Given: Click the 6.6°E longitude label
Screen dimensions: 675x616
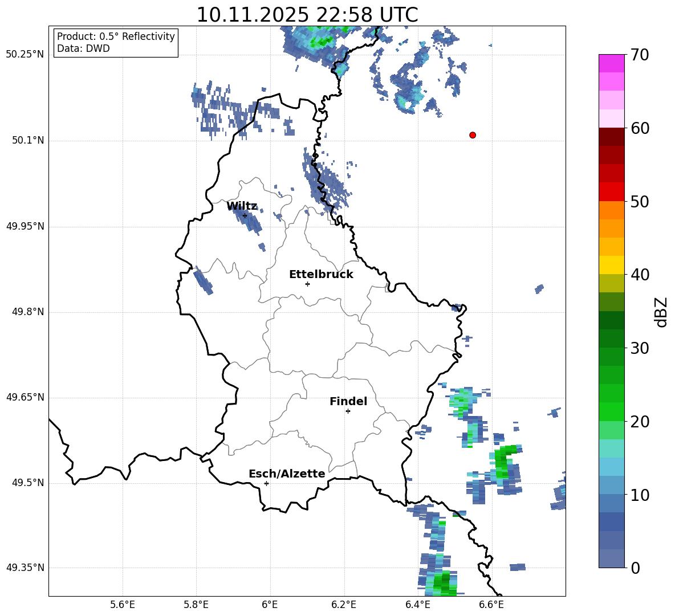Looking at the screenshot, I should [x=491, y=605].
